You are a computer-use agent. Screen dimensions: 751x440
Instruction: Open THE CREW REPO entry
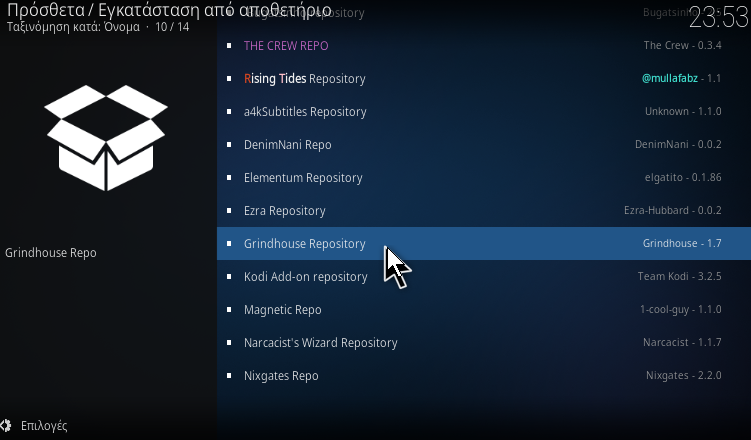(x=484, y=45)
